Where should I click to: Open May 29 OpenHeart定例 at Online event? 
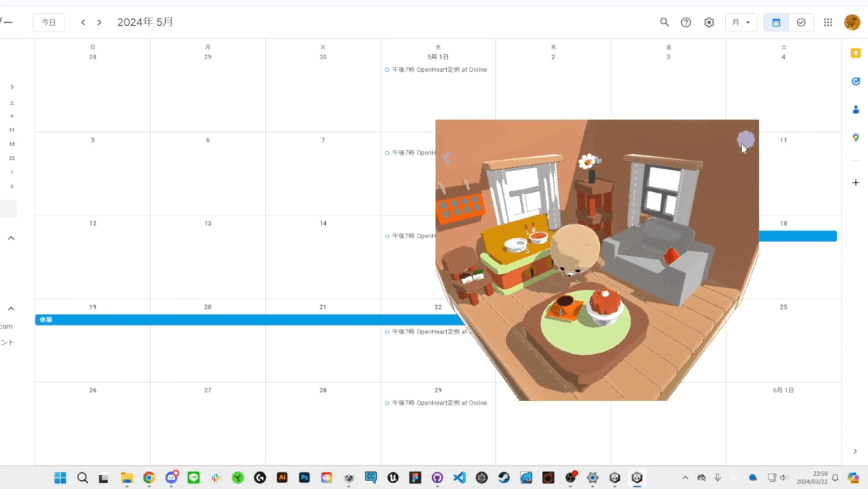click(437, 403)
